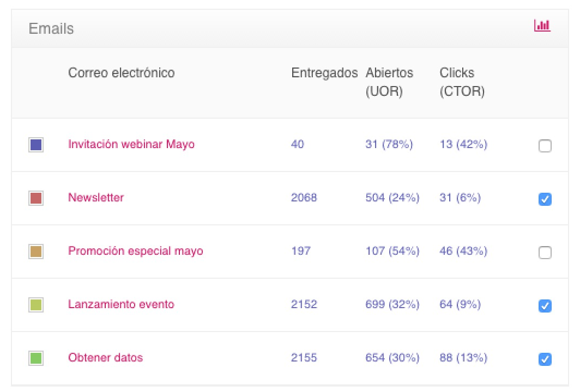Screen dimensions: 580x392
Task: Check the Invitación webinar Mayo checkbox
Action: coord(545,146)
